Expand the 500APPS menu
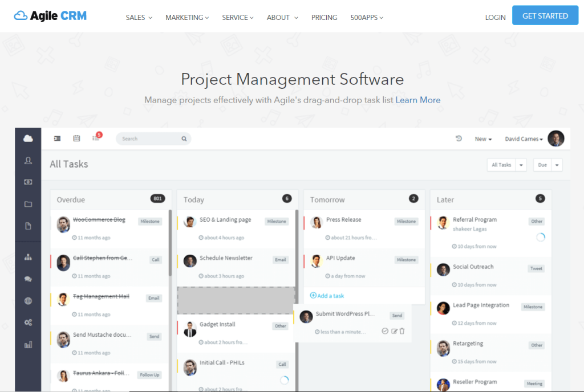This screenshot has height=392, width=584. 367,18
